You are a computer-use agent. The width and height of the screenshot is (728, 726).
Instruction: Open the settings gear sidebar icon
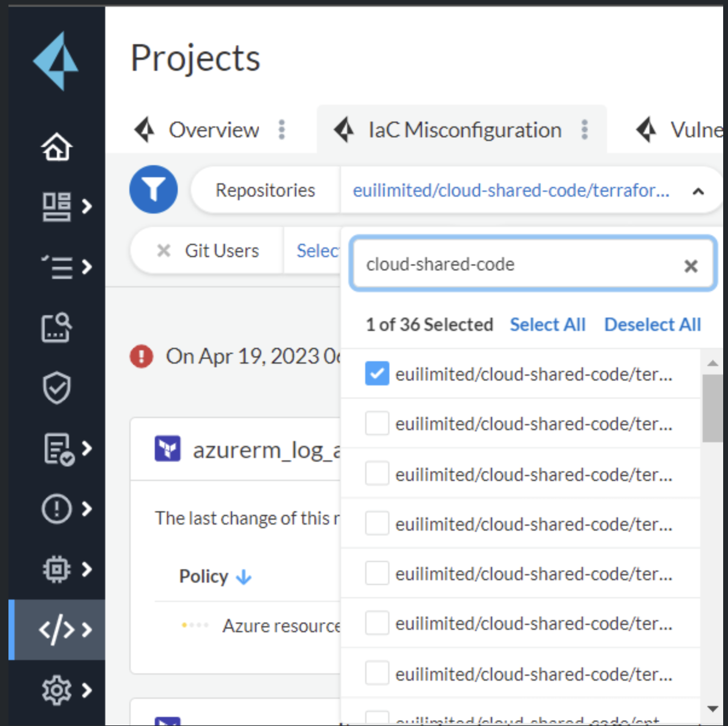tap(56, 690)
